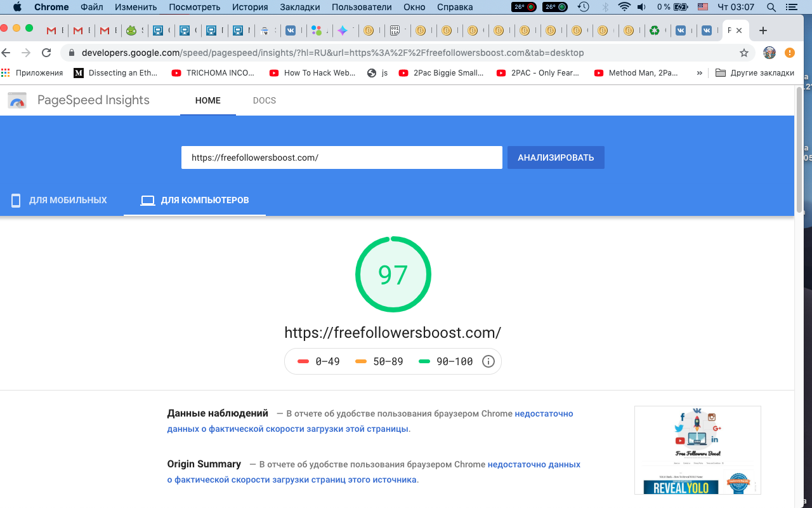This screenshot has height=508, width=812.
Task: Click the URL input containing freefollowersboost.com
Action: click(341, 157)
